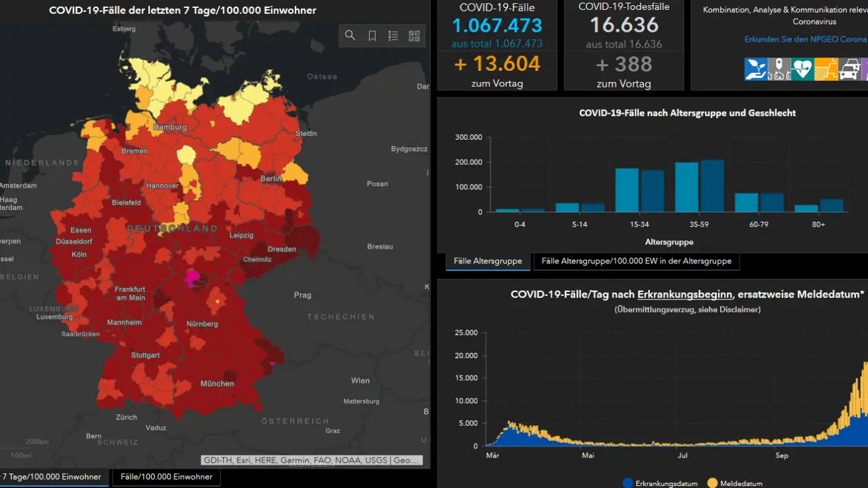Click the magenta district on the map
This screenshot has height=488, width=868.
[194, 278]
